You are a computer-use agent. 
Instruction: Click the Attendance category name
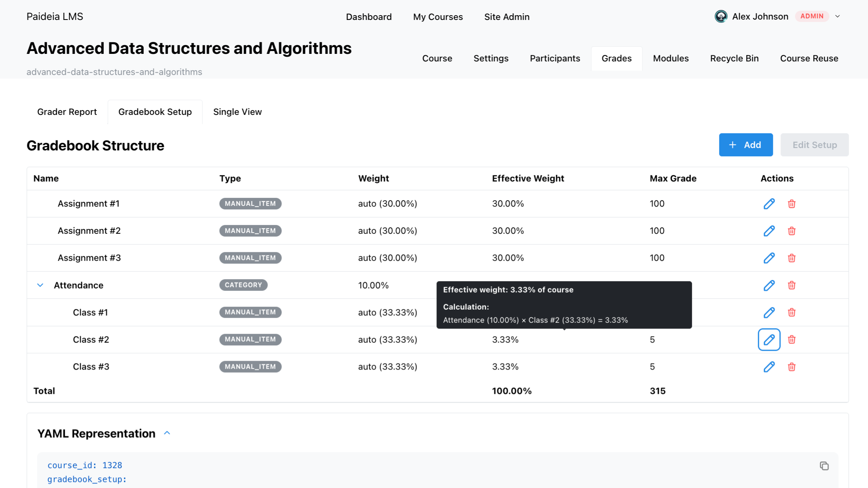(x=78, y=285)
